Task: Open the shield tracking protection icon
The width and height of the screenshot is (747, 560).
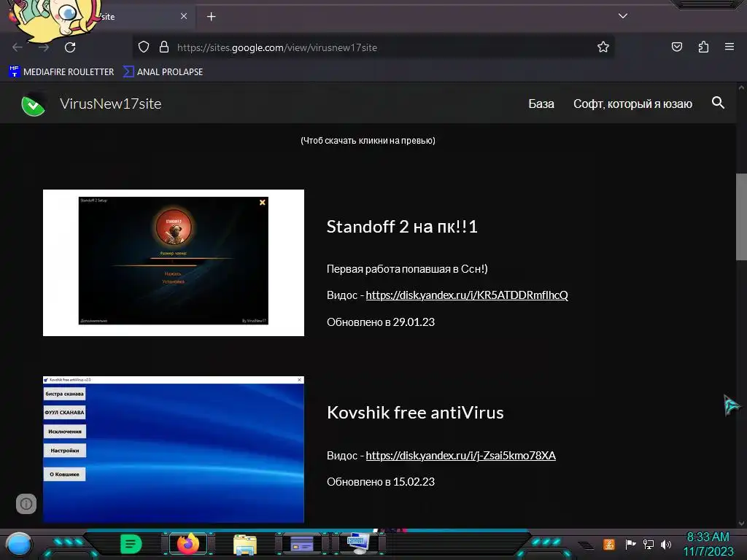Action: [x=144, y=47]
